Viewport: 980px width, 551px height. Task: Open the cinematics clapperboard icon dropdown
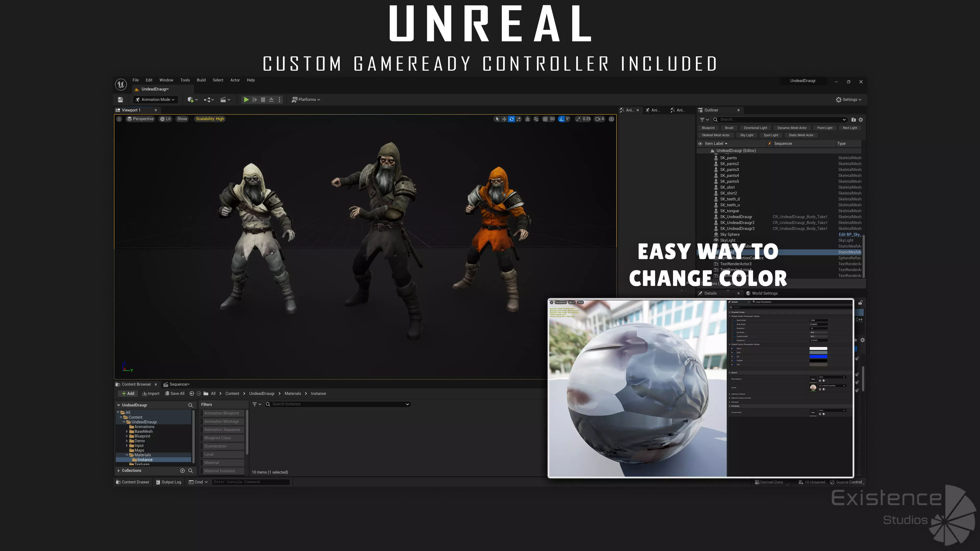pos(225,100)
